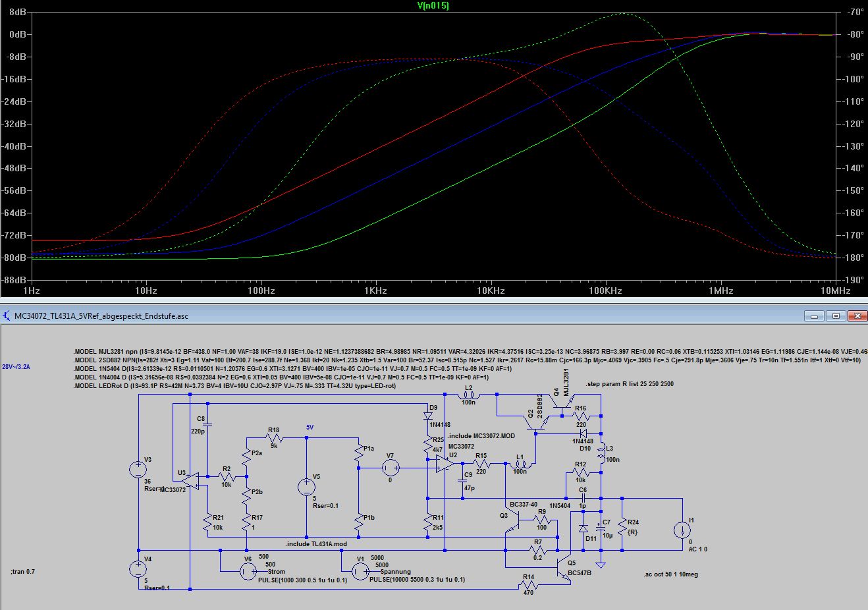
Task: Click the .step param R list directive
Action: [x=629, y=384]
